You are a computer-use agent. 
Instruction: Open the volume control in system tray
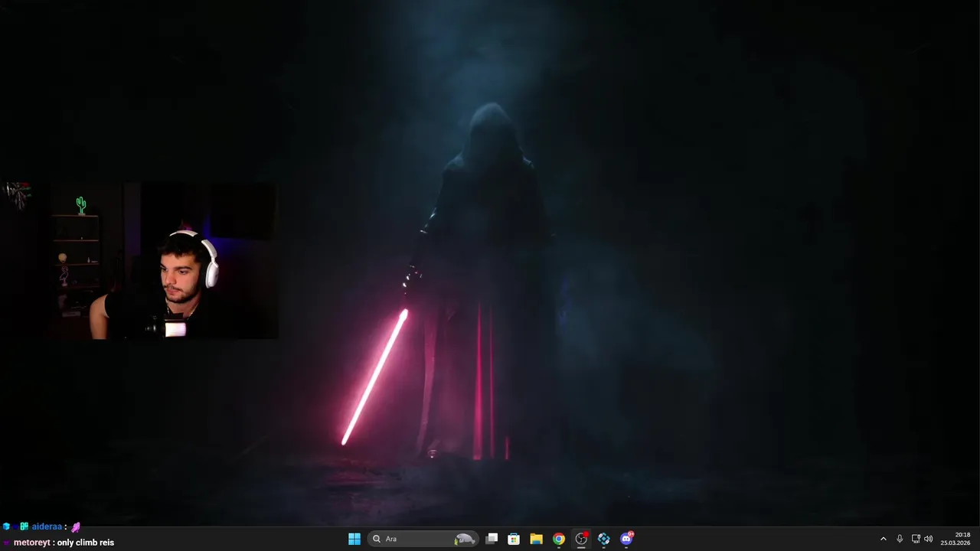point(929,539)
